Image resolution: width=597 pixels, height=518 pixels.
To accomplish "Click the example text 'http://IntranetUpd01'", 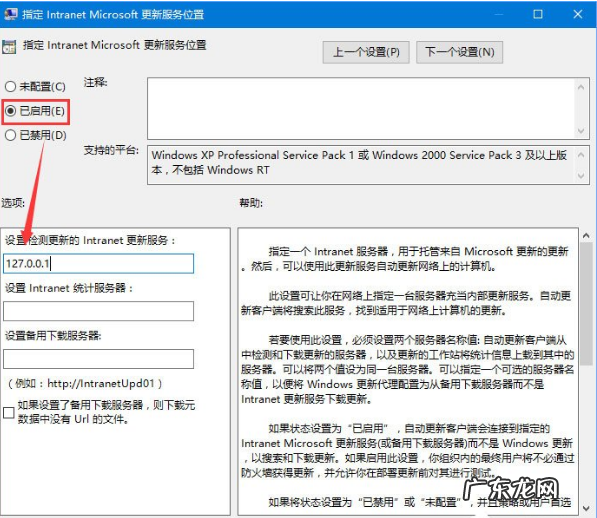I will coord(101,383).
